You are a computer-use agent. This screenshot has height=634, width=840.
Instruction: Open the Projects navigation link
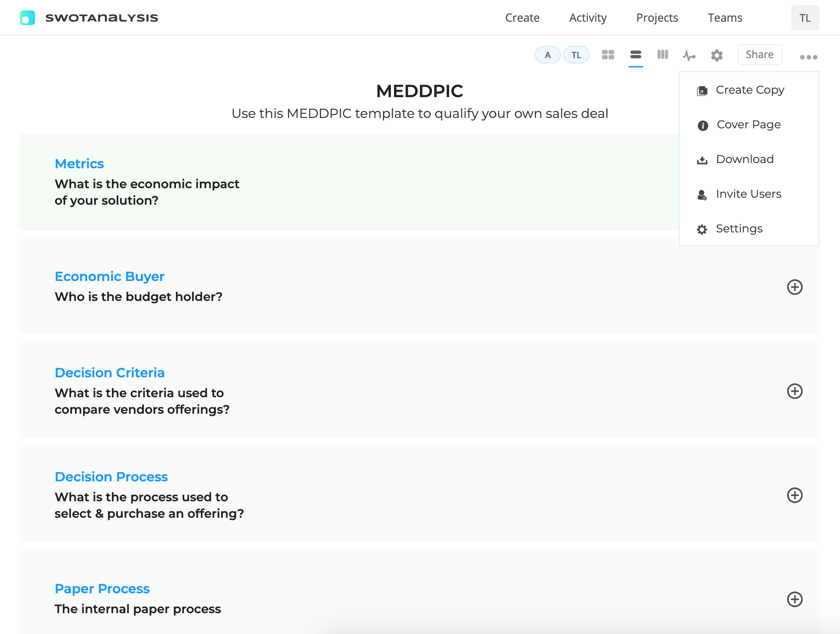point(657,18)
